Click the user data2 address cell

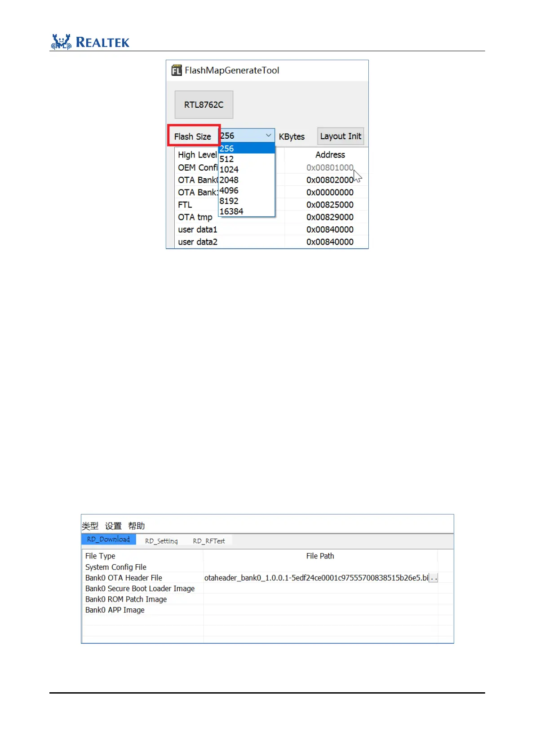[330, 242]
